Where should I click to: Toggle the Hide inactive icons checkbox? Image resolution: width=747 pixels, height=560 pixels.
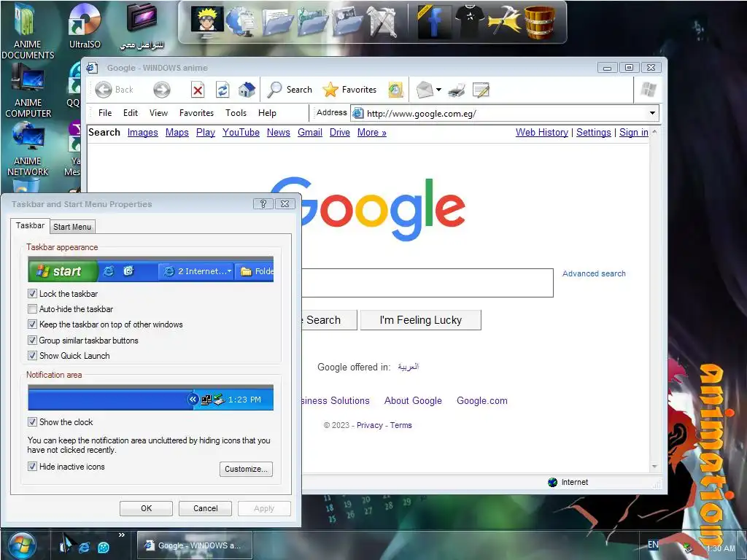(32, 467)
